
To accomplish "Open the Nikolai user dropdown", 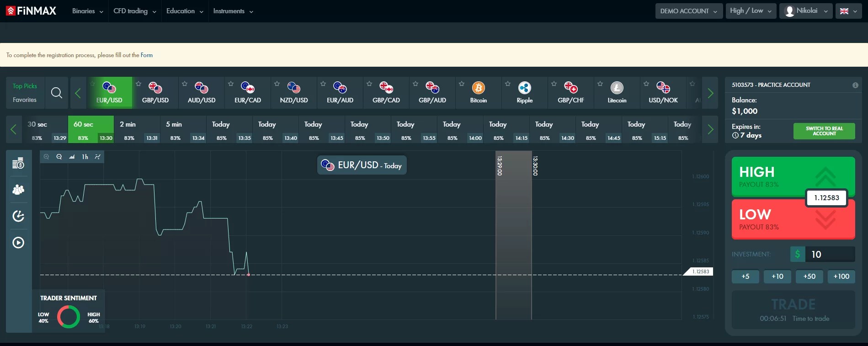I will [x=806, y=11].
